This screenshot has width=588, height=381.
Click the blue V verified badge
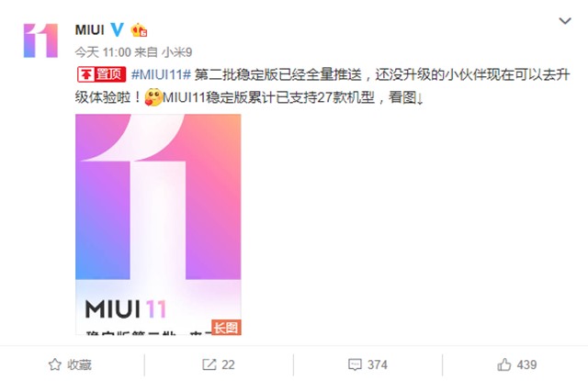click(x=117, y=29)
